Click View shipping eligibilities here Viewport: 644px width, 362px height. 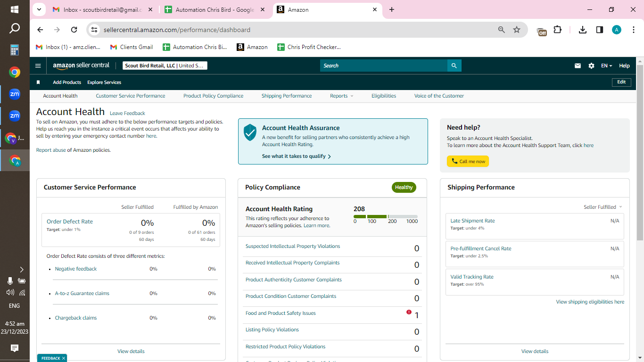[x=590, y=302]
